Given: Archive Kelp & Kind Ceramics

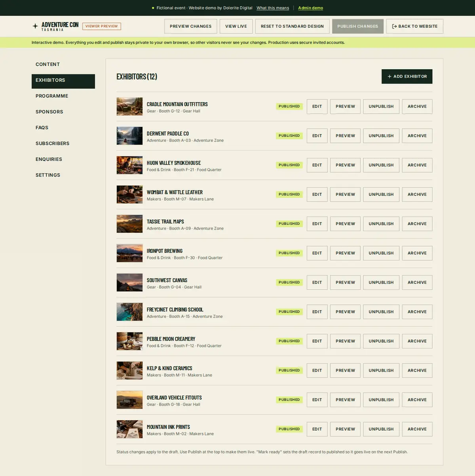Looking at the screenshot, I should pyautogui.click(x=417, y=370).
